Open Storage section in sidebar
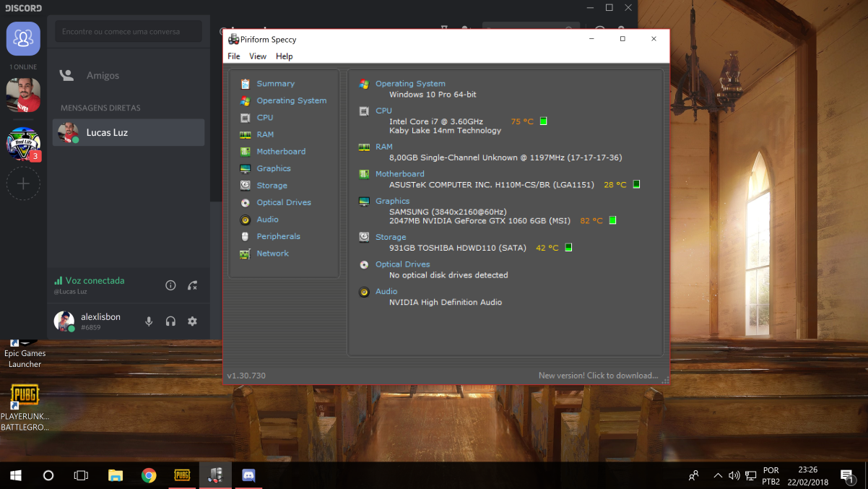Viewport: 868px width, 489px height. (272, 186)
